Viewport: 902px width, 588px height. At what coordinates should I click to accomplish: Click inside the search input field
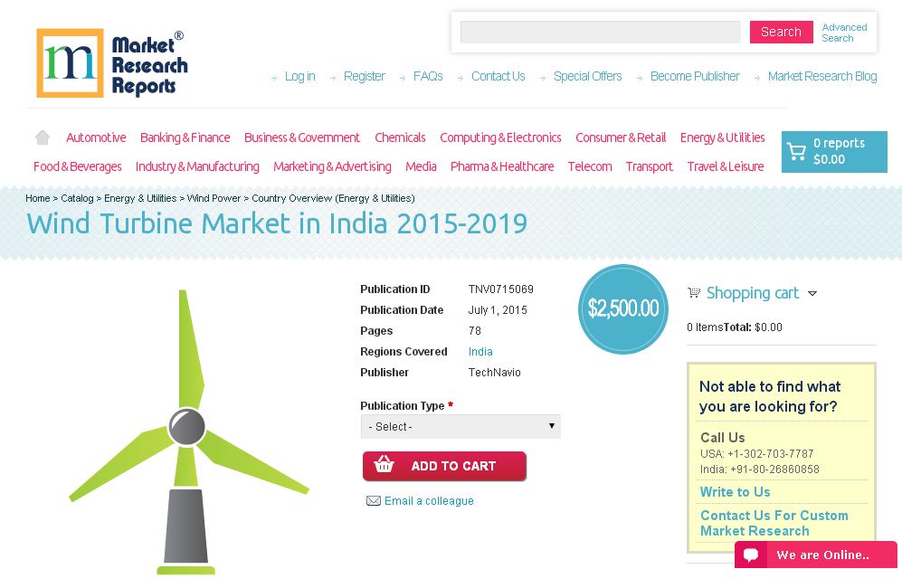point(600,32)
